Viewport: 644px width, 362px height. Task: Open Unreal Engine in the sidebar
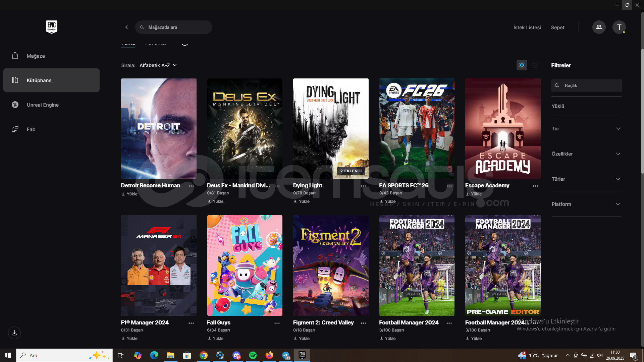click(51, 105)
